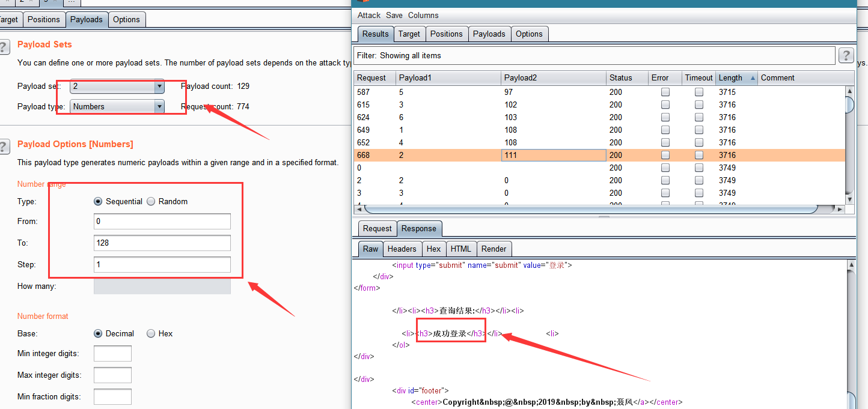Screen dimensions: 868x409
Task: Click the results table vertical scrollbar
Action: coord(849,144)
